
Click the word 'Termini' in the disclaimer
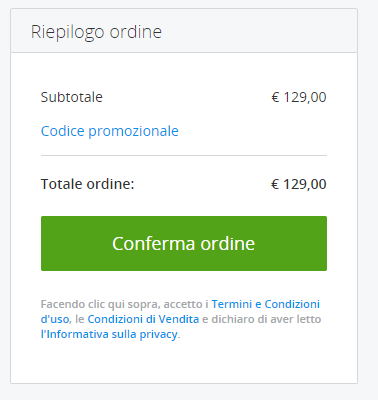coord(232,304)
